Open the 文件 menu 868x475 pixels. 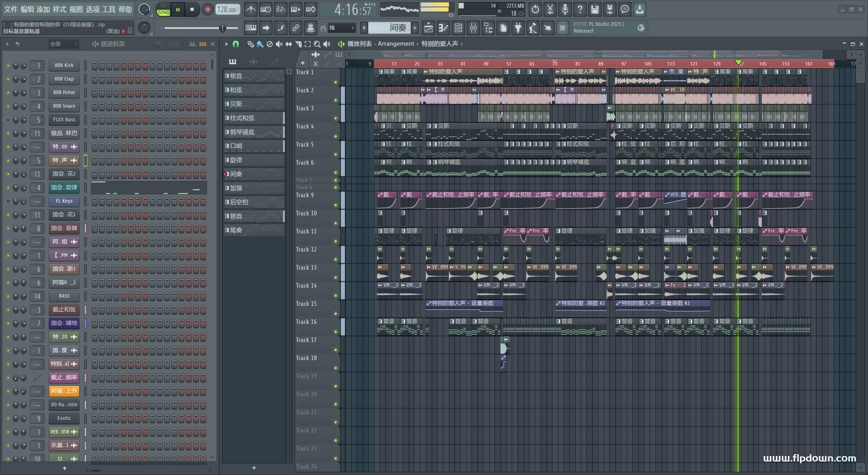point(11,9)
